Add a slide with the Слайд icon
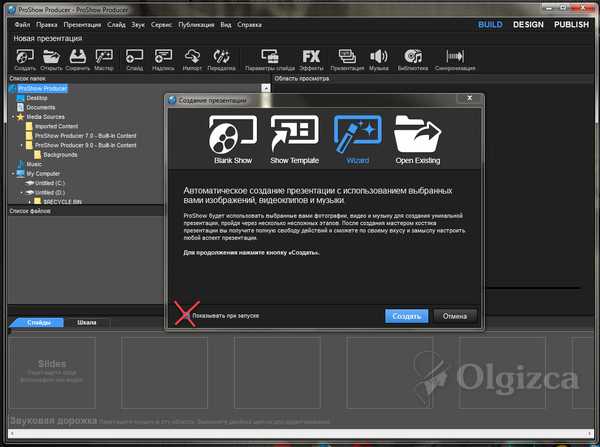The width and height of the screenshot is (600, 447). point(135,60)
